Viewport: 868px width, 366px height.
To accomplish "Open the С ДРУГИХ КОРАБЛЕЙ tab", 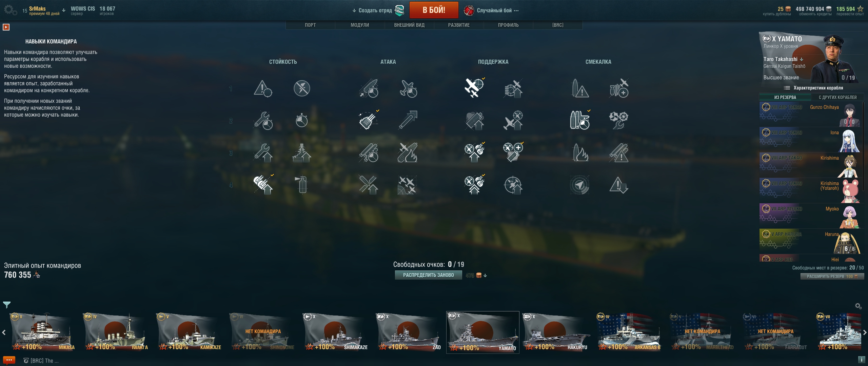I will coord(837,97).
